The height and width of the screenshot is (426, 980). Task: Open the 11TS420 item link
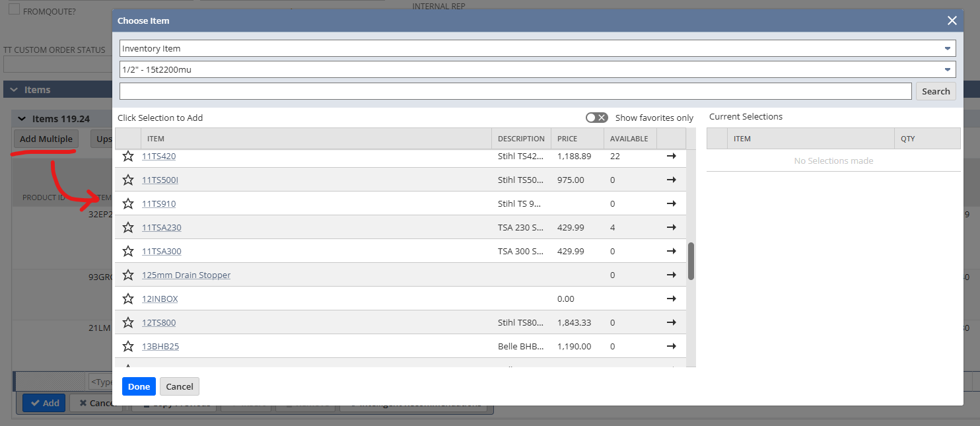tap(158, 156)
